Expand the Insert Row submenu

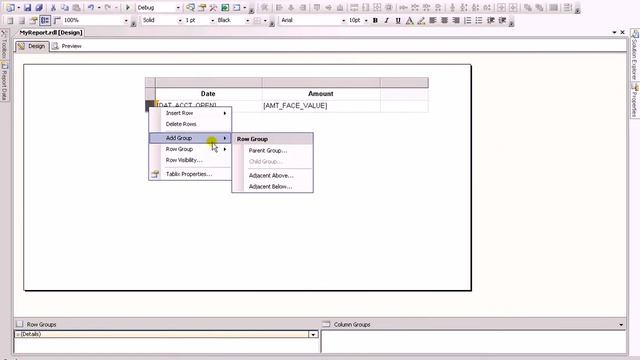click(x=190, y=113)
